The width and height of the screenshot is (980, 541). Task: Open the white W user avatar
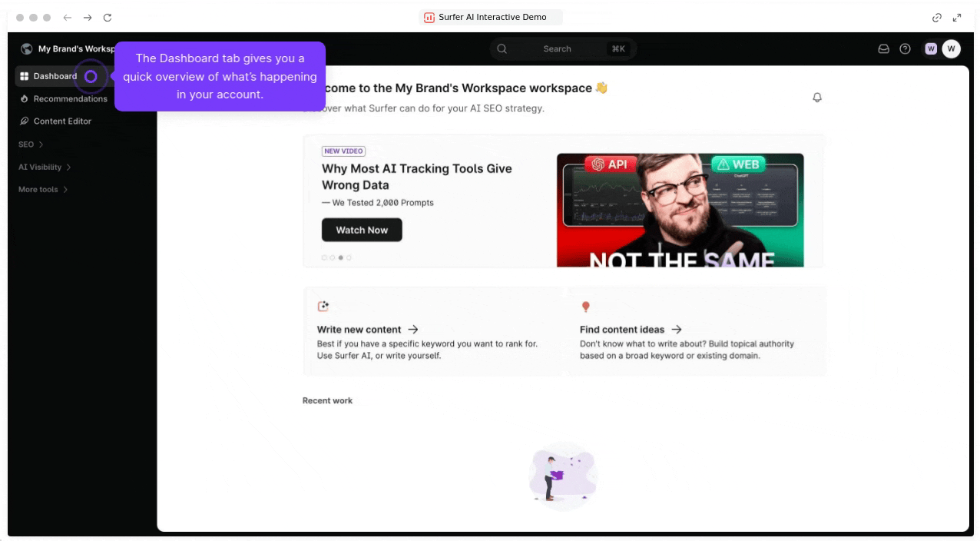[x=951, y=48]
